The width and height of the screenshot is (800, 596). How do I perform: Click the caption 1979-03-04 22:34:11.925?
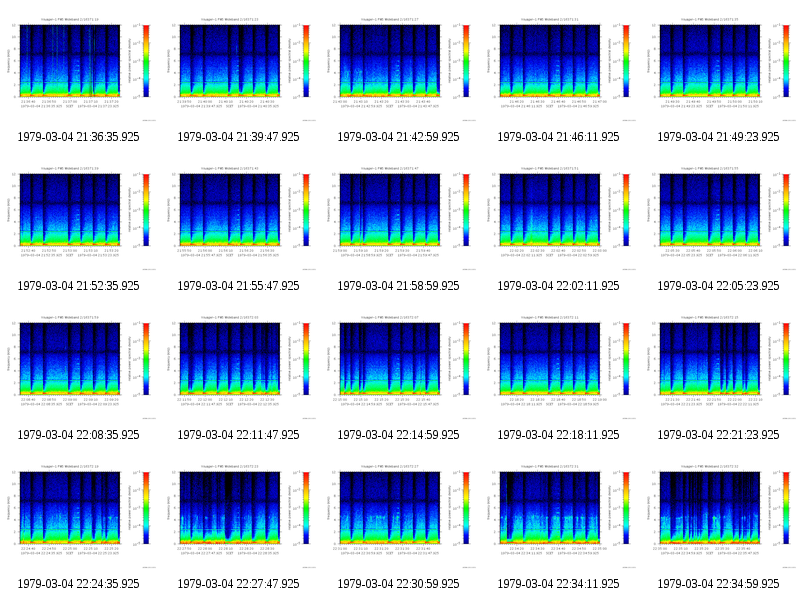(x=558, y=584)
